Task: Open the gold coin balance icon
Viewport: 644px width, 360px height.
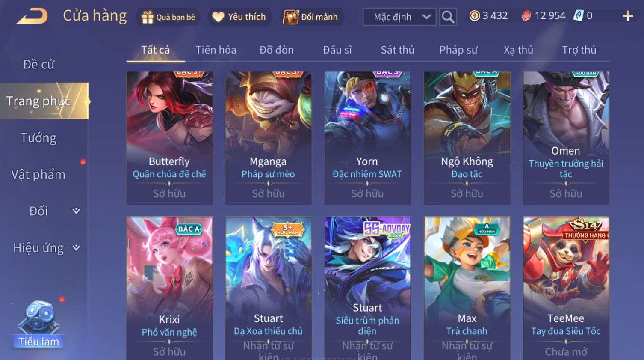Action: coord(474,16)
